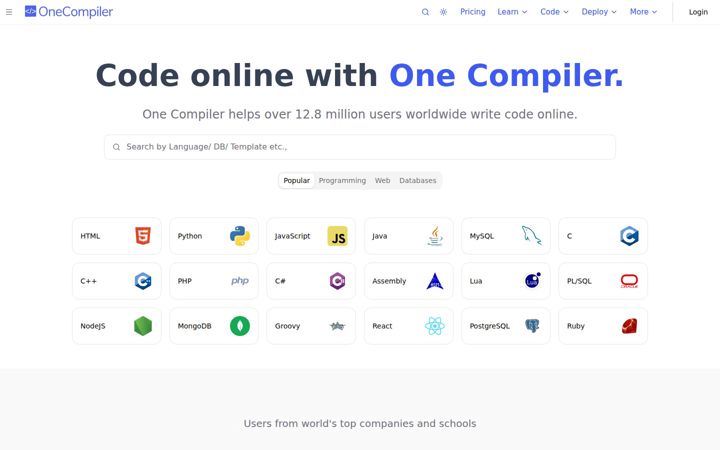Open the PHP logo icon
The height and width of the screenshot is (450, 720).
[240, 281]
